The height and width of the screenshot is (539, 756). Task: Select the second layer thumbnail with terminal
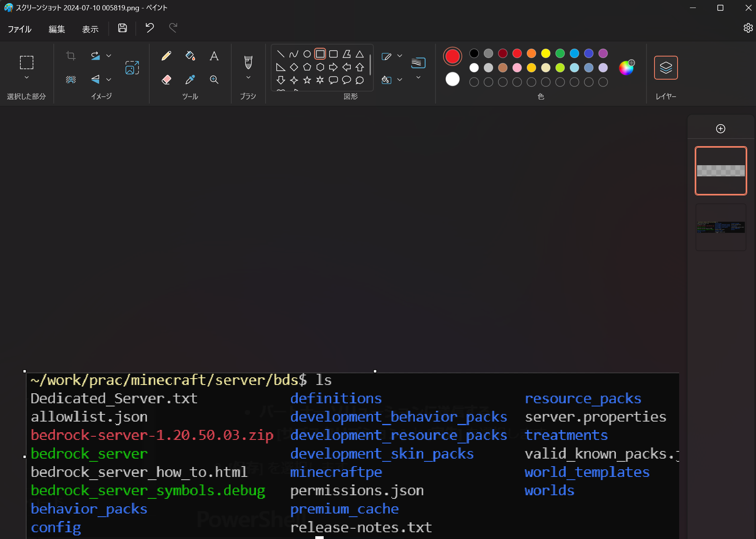point(721,227)
